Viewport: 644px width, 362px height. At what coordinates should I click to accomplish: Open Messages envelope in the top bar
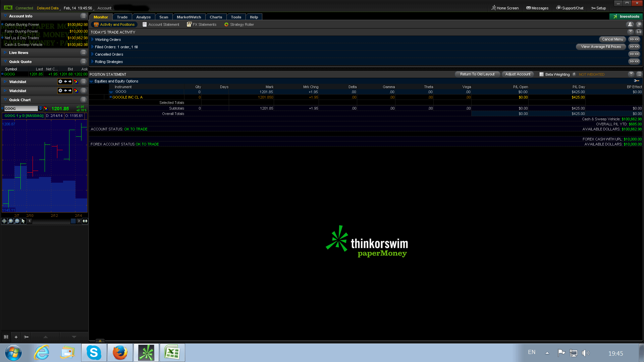(x=537, y=8)
